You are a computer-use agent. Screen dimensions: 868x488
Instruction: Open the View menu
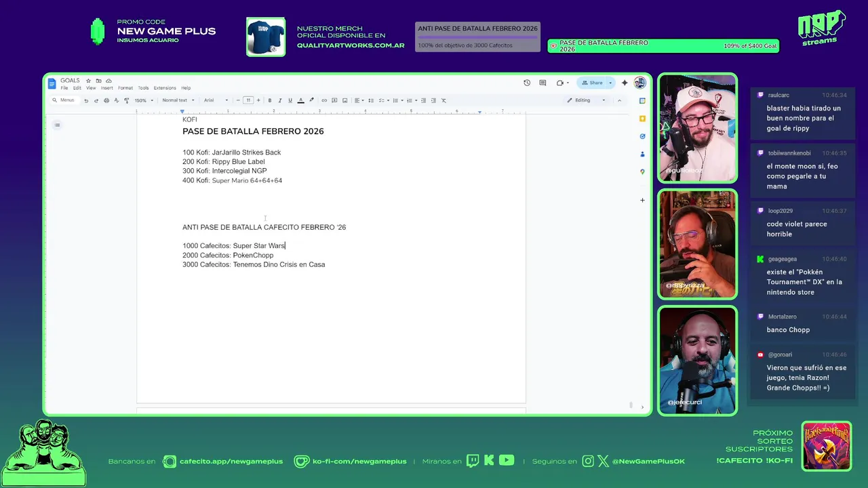(91, 88)
